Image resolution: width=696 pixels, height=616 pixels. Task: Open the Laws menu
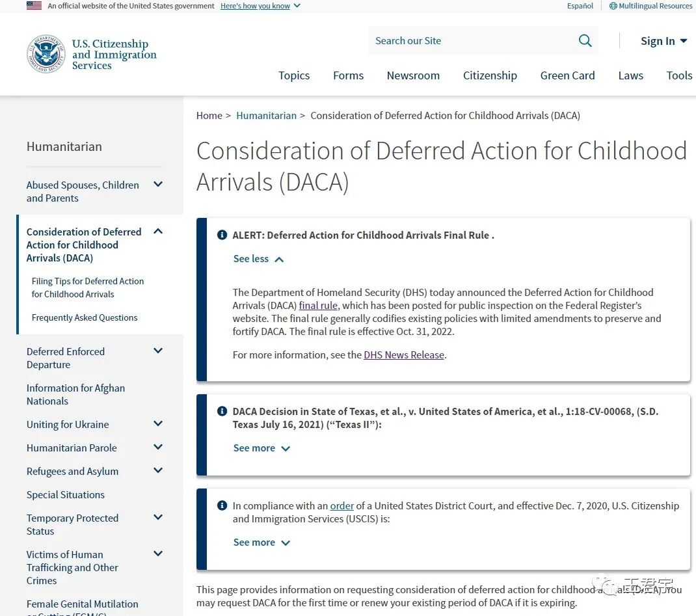point(630,75)
